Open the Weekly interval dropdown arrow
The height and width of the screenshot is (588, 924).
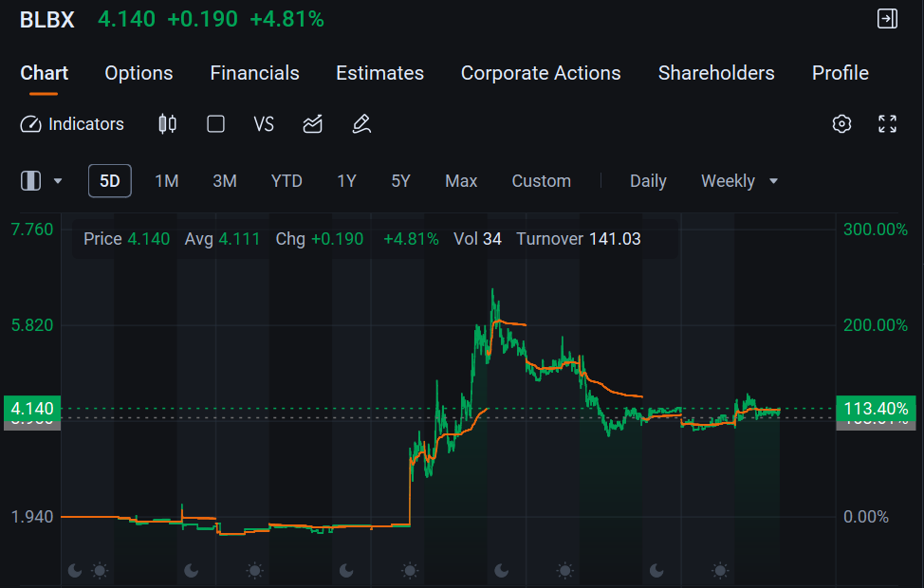coord(774,181)
